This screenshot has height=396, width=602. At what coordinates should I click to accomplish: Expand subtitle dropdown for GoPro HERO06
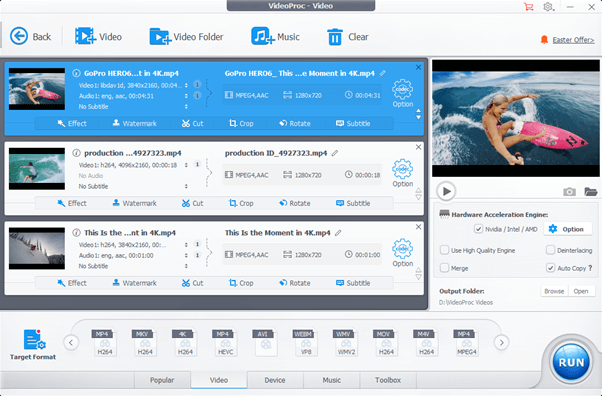(186, 106)
